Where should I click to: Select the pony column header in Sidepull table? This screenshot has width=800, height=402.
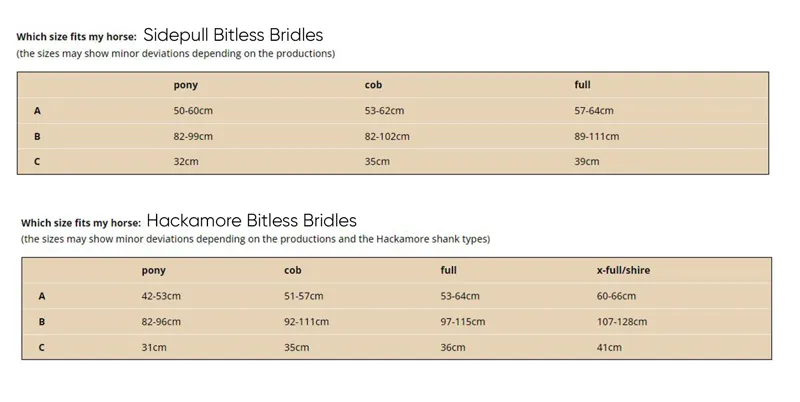pyautogui.click(x=186, y=85)
